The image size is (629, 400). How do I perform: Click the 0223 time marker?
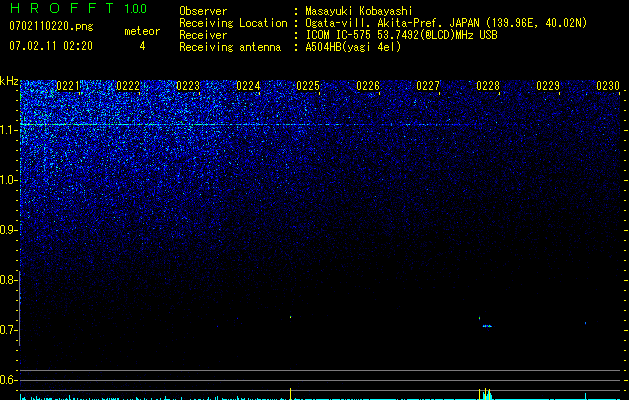188,86
